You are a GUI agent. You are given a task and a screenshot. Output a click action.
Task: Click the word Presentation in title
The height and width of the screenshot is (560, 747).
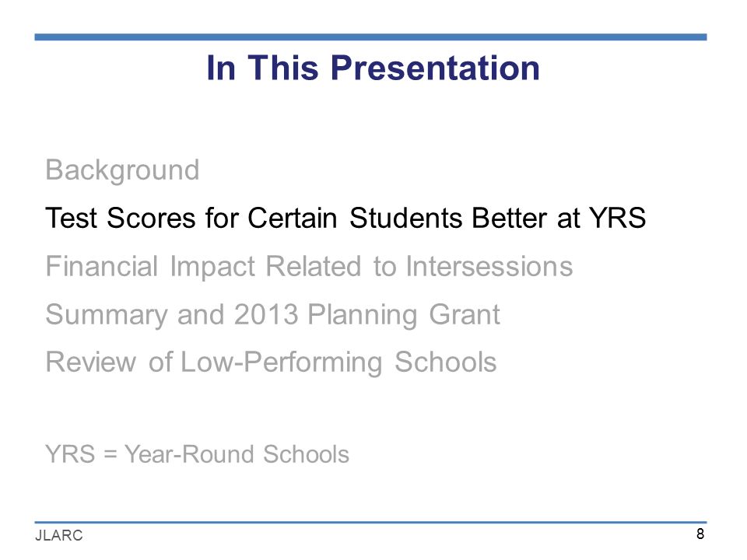click(x=435, y=68)
